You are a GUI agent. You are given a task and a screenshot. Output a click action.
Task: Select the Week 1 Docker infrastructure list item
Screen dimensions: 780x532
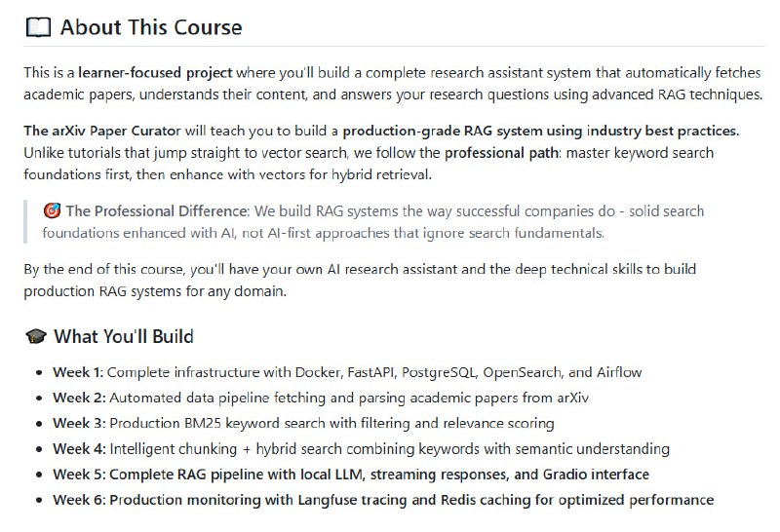tap(347, 372)
